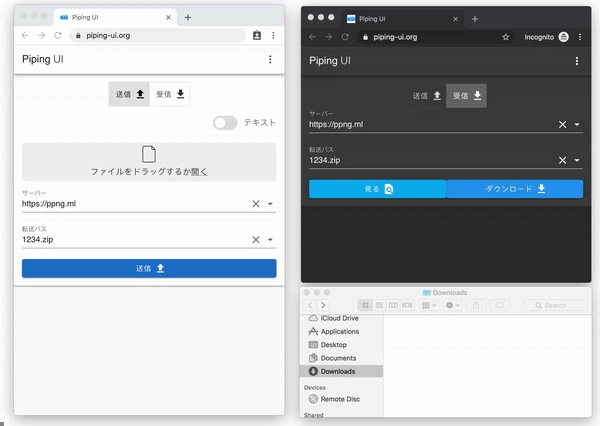Select the 送信 tab in dark window

tap(426, 96)
